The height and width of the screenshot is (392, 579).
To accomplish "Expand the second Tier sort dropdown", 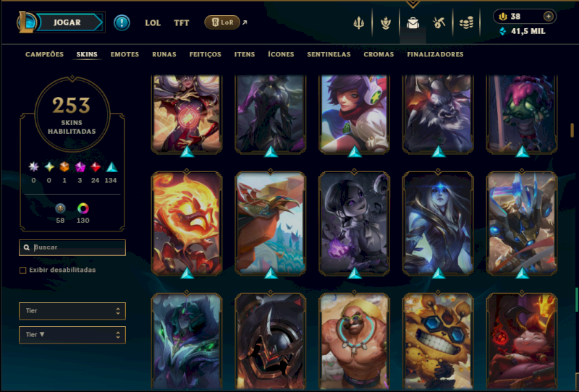I will coord(72,335).
